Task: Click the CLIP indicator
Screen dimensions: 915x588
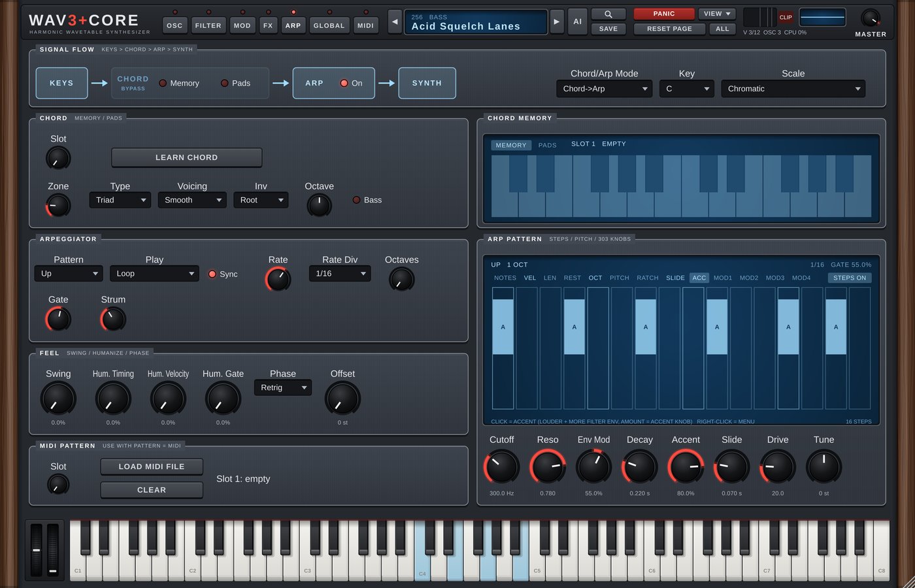Action: [x=786, y=17]
